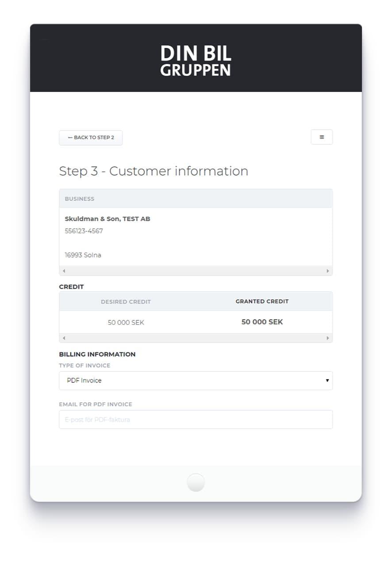This screenshot has width=392, height=570.
Task: Click the E-post för PDF-faktura email field
Action: [196, 420]
